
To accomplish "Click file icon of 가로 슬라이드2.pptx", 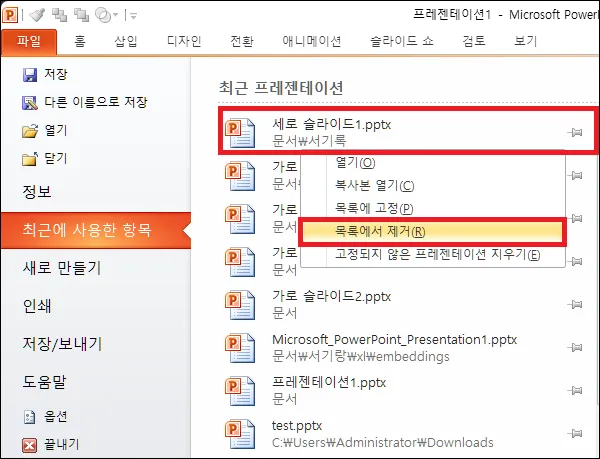I will point(240,305).
